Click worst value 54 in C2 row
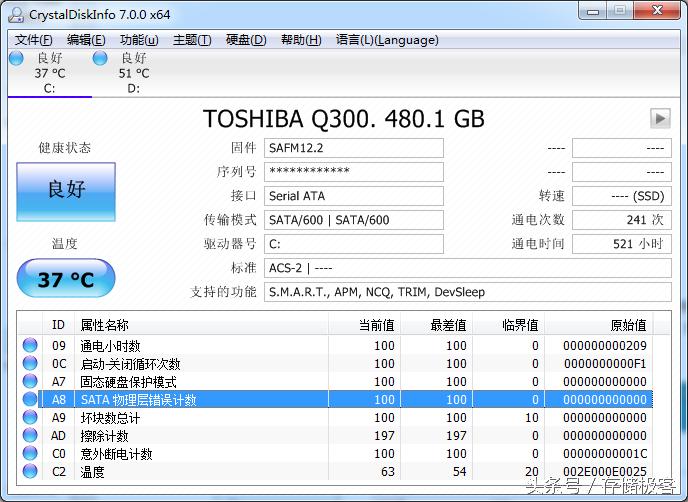688x502 pixels. [459, 472]
